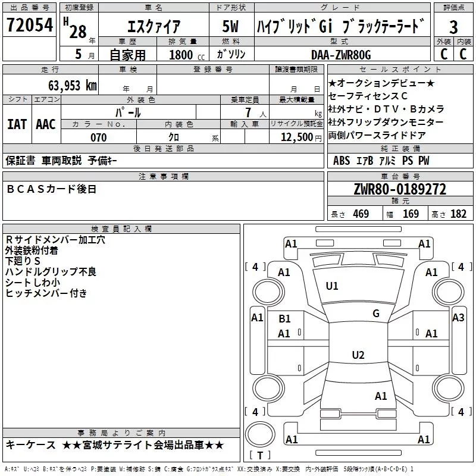Click the U1 dent mark on the hood
Image resolution: width=476 pixels, height=476 pixels.
tap(332, 286)
